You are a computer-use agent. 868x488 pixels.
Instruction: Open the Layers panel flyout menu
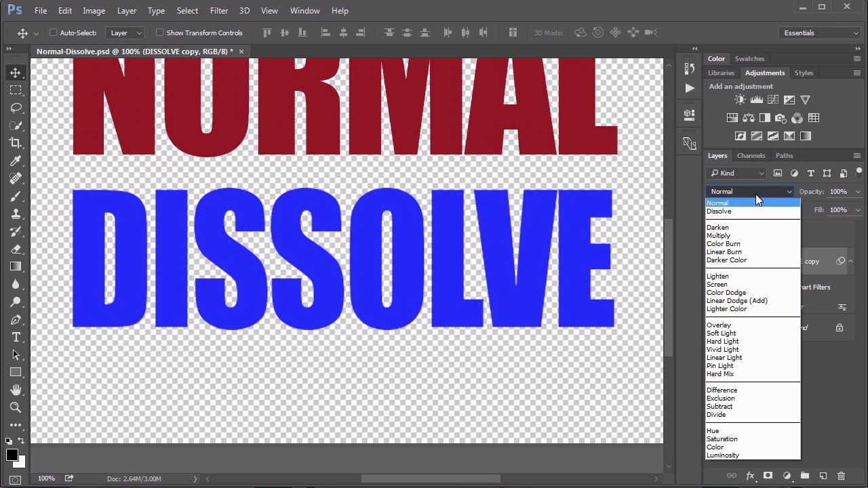coord(857,156)
